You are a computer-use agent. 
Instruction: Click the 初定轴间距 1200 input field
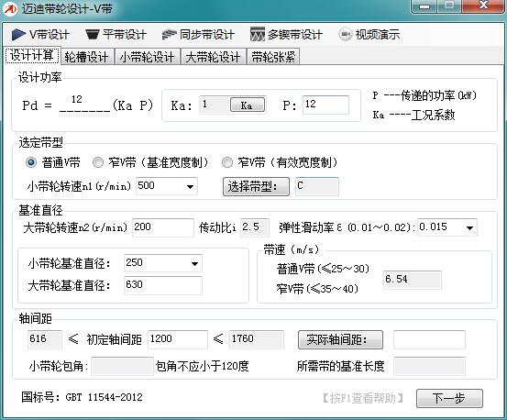tap(178, 339)
